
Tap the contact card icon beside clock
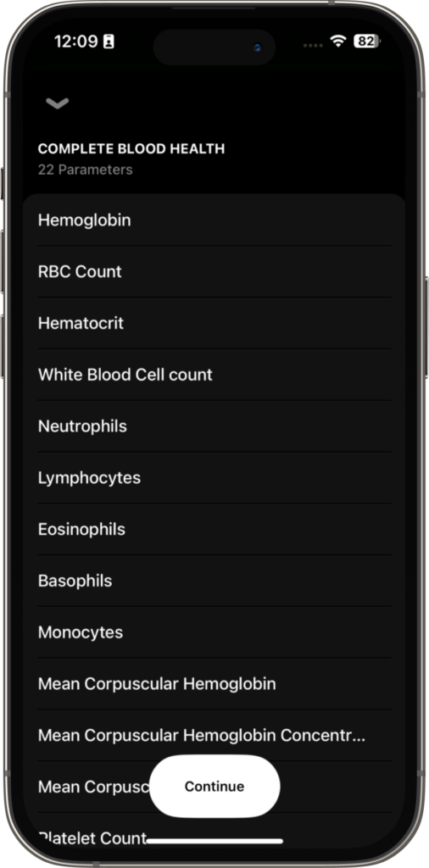point(109,42)
